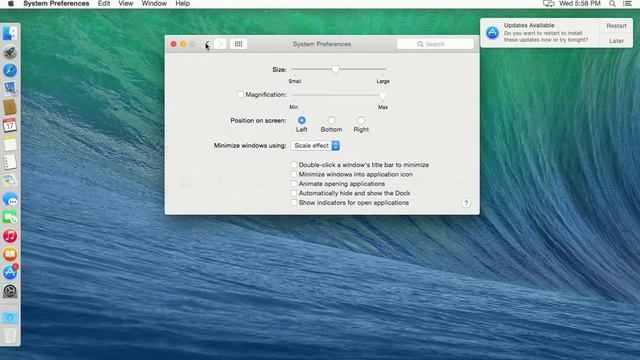The width and height of the screenshot is (640, 360).
Task: Go back with the left chevron button
Action: click(207, 44)
